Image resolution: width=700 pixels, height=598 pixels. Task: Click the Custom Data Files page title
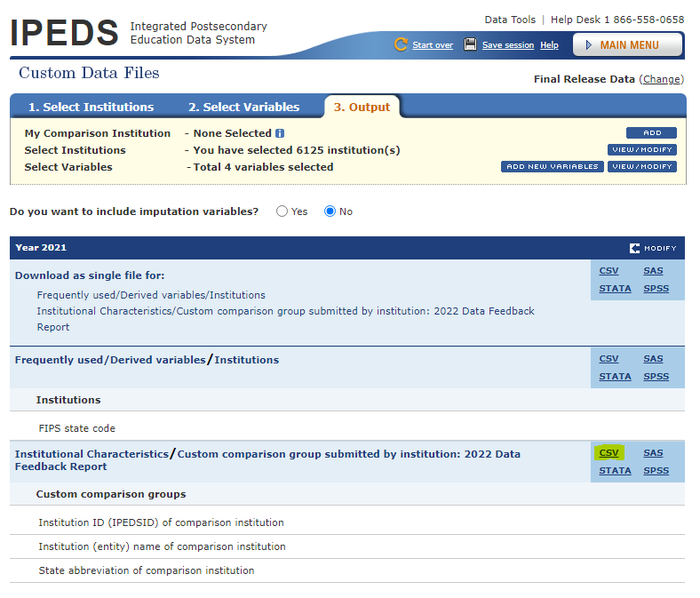[89, 73]
